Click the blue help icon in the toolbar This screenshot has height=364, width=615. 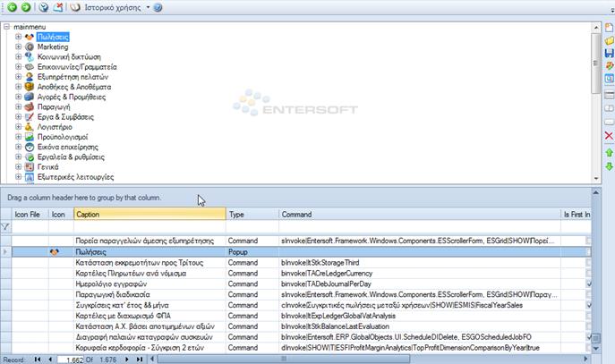point(158,7)
